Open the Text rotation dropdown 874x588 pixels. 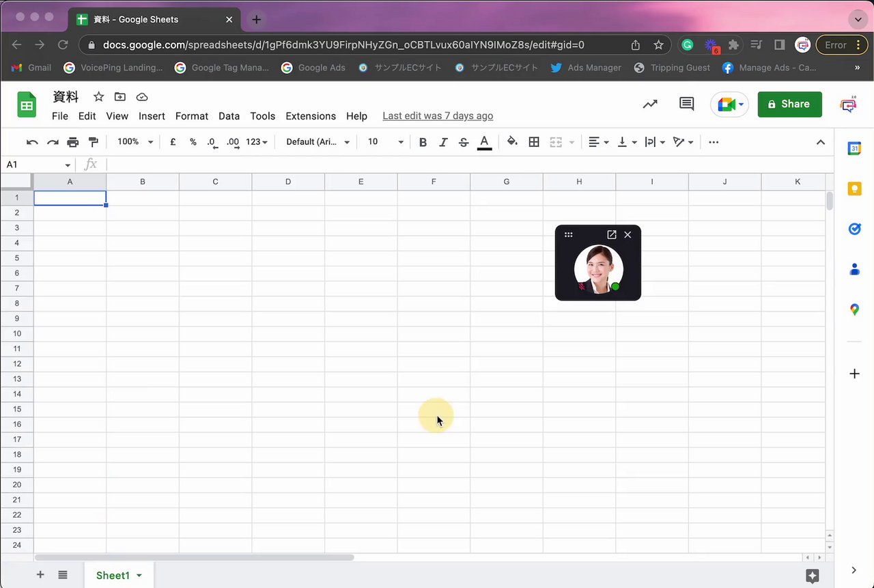[683, 142]
